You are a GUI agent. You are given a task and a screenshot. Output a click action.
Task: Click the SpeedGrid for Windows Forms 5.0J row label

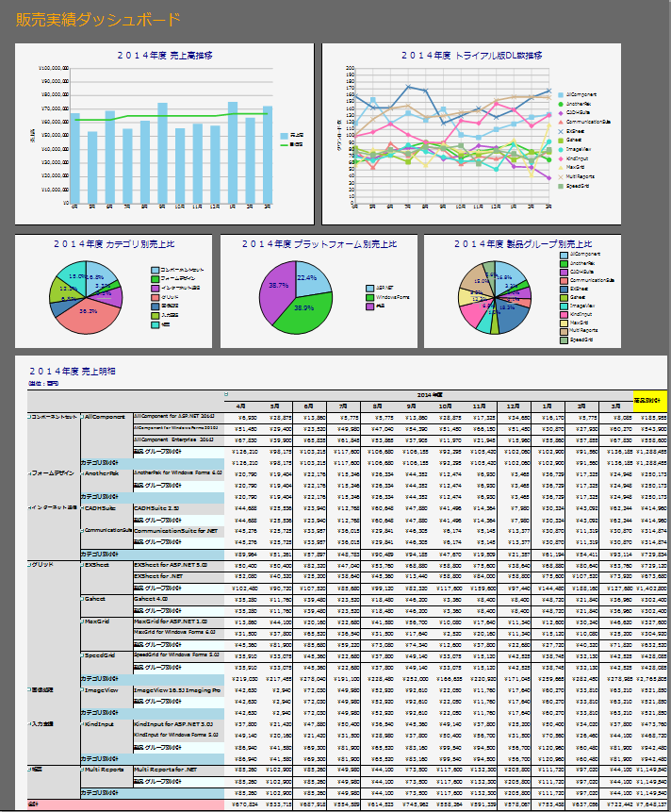pos(177,655)
